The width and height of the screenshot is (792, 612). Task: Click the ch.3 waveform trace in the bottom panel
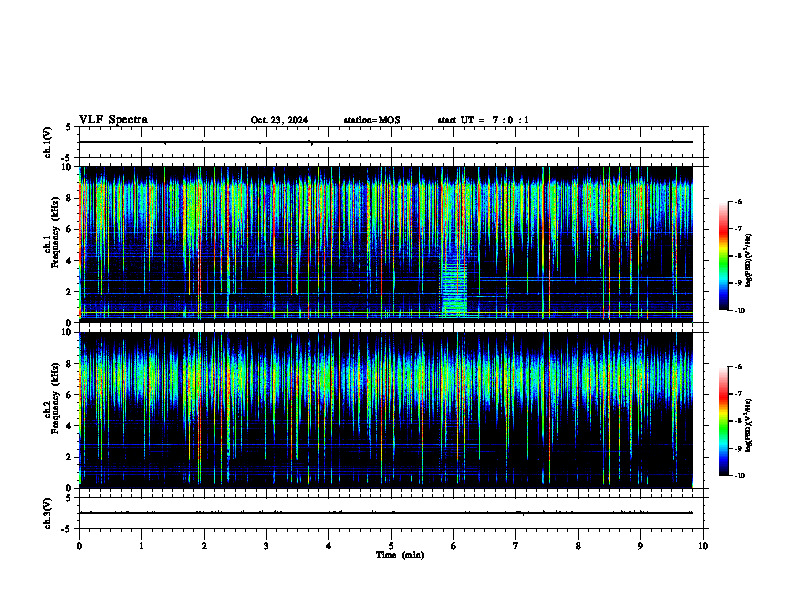(x=385, y=513)
